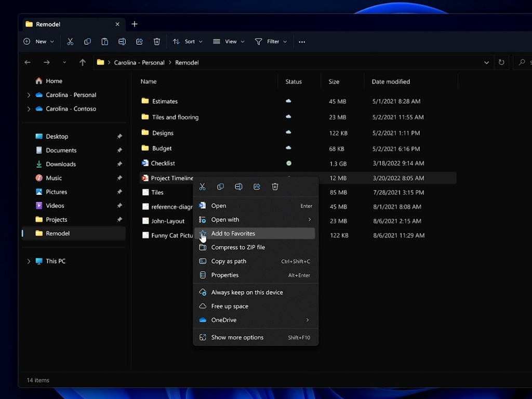Click the Share icon in the top toolbar
Screen dimensions: 532x399
tap(139, 42)
